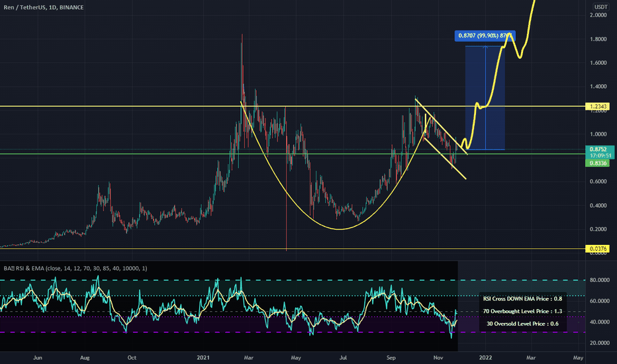Select the 1.2343 yellow price label
The width and height of the screenshot is (617, 364).
pyautogui.click(x=598, y=107)
